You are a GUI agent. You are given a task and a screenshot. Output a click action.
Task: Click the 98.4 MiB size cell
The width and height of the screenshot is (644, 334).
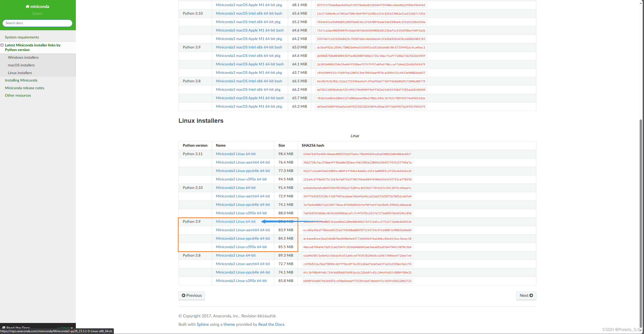click(x=286, y=154)
